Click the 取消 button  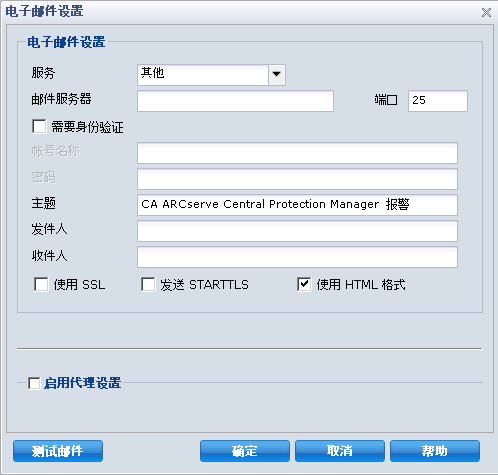click(x=340, y=451)
